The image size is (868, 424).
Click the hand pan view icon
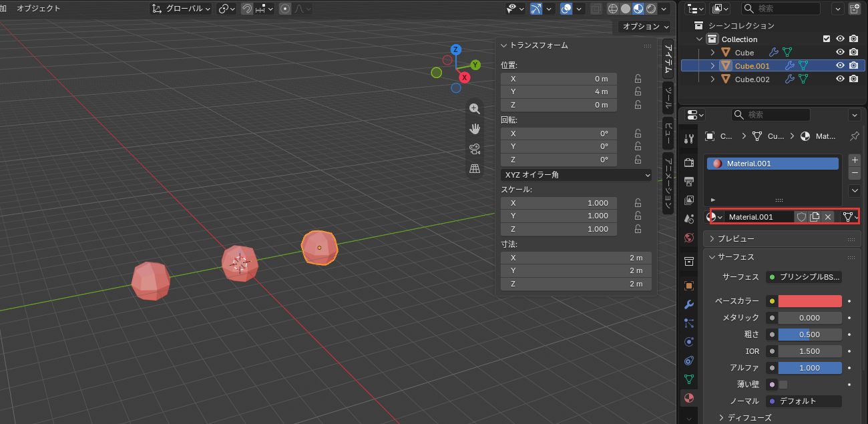tap(475, 129)
